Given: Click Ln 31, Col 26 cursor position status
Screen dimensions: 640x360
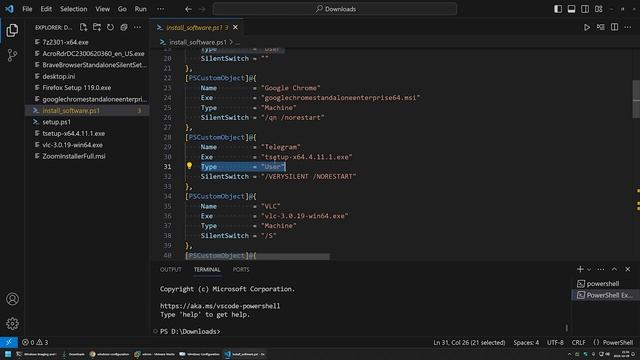Looking at the screenshot, I should tap(469, 342).
